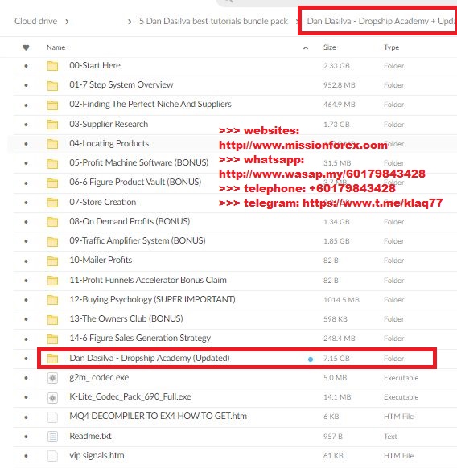Click executable icon of K-Lite_Codec_Pack_690_Full.exe
457x476 pixels.
pos(52,397)
